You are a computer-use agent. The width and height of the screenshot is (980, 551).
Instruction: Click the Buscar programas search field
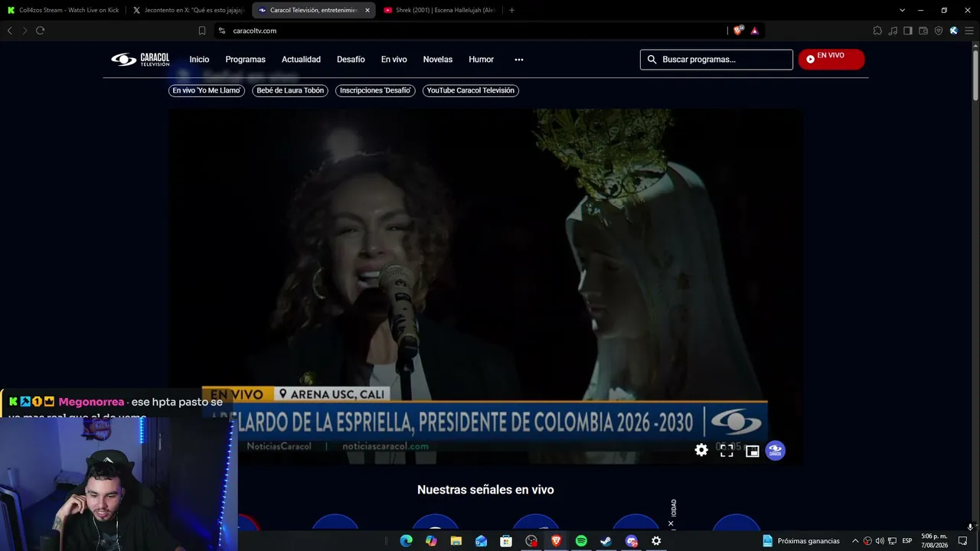(x=717, y=60)
